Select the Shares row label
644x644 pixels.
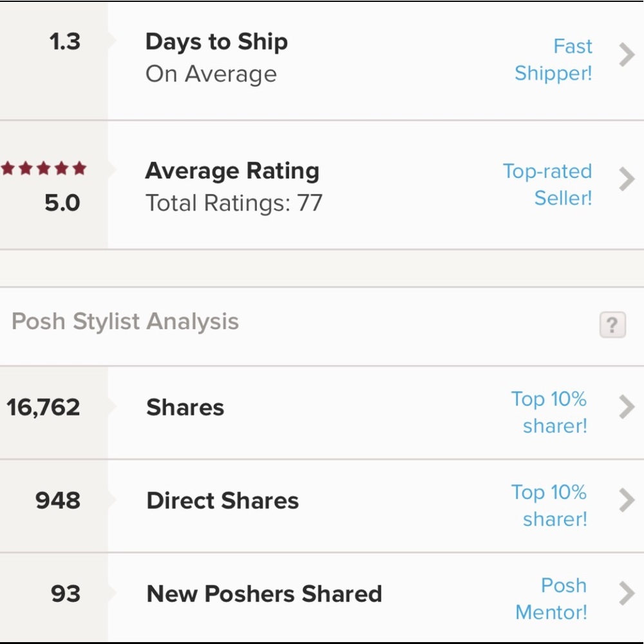coord(185,408)
